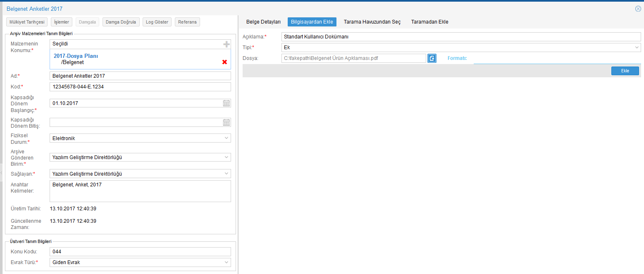Viewport: 644px width, 274px height.
Task: Open the Taramadan Ekle tab
Action: point(429,22)
